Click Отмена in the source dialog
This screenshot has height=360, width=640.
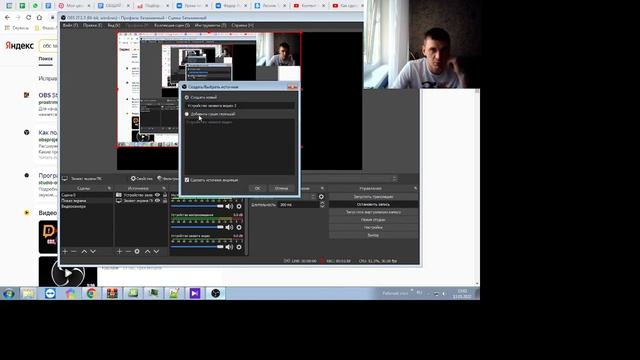[x=281, y=188]
